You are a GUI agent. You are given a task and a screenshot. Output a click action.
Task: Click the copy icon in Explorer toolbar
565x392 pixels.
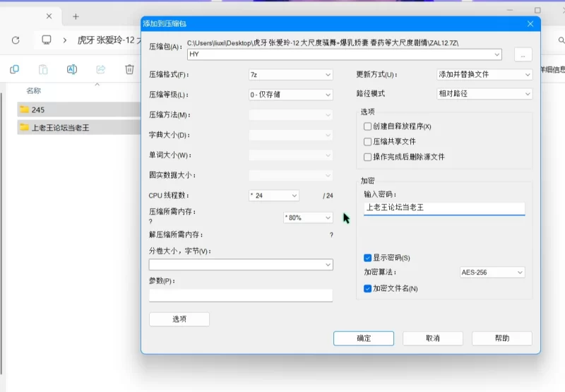[14, 69]
